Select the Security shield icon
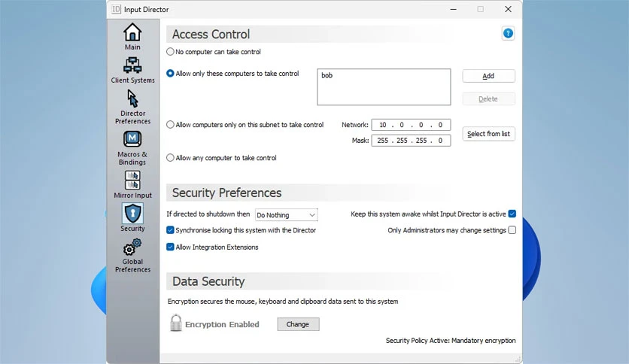This screenshot has width=629, height=364. [x=132, y=214]
